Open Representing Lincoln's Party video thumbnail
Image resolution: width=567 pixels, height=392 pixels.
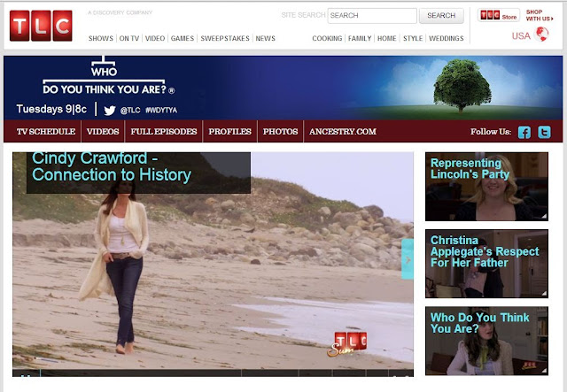[x=486, y=187]
